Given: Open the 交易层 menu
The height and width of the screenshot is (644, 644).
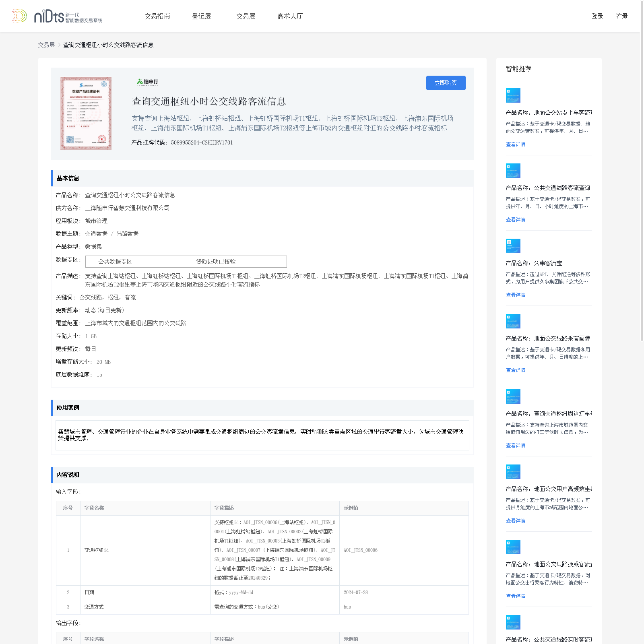Looking at the screenshot, I should 246,16.
